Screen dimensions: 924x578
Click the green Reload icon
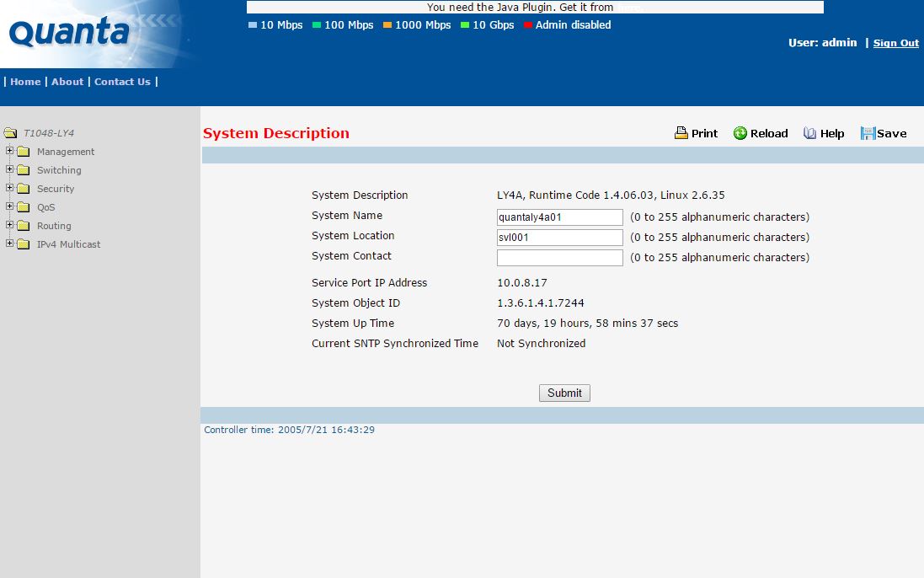pyautogui.click(x=740, y=133)
